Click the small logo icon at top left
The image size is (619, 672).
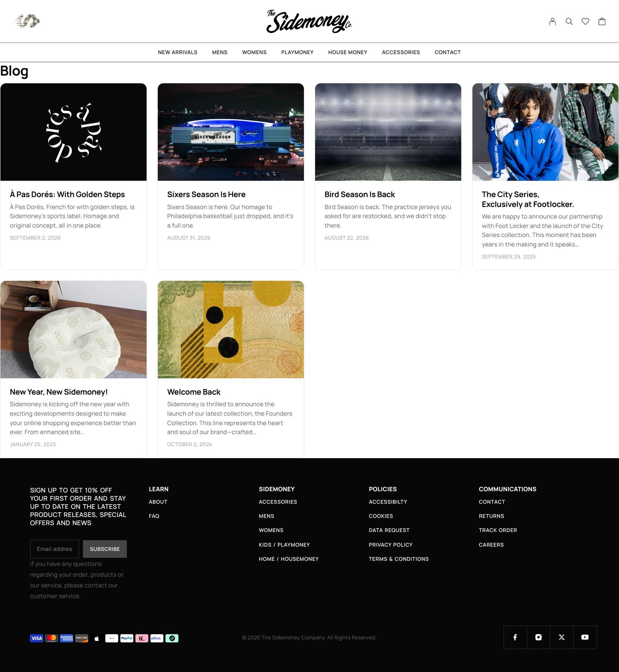27,21
